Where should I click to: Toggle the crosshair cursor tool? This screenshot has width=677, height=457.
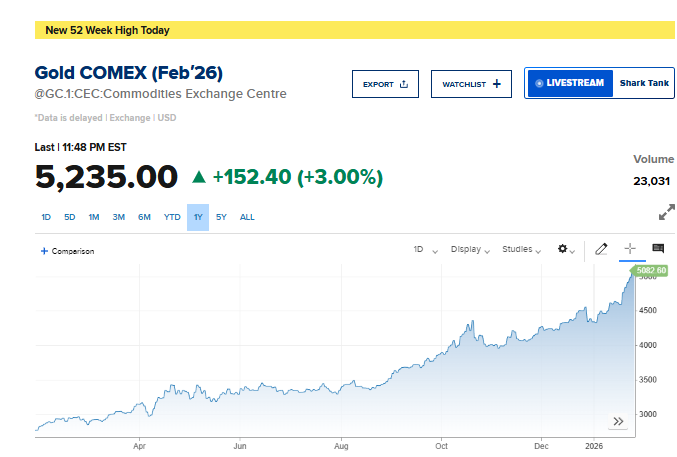point(630,249)
